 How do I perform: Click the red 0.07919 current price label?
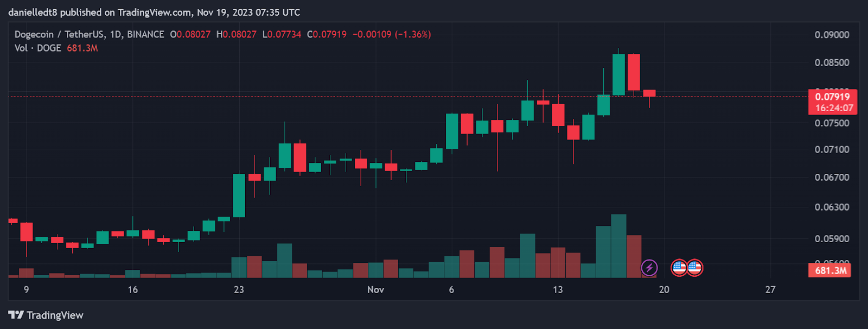click(832, 97)
